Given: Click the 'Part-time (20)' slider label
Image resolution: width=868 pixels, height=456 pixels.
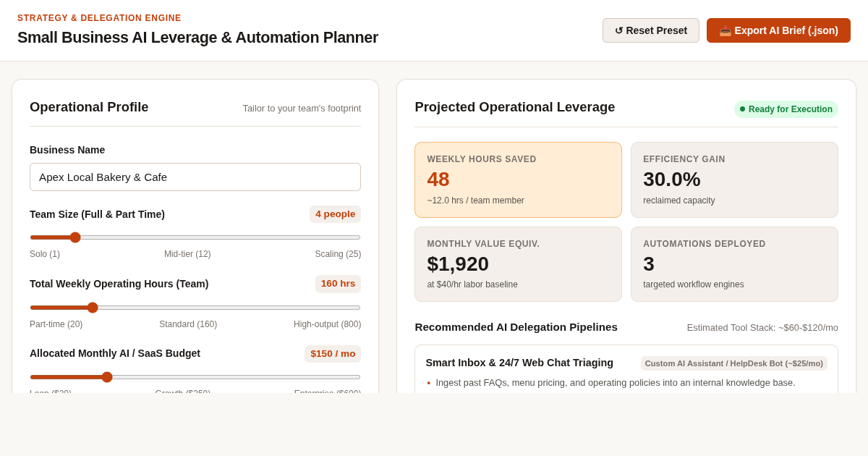Looking at the screenshot, I should point(56,324).
